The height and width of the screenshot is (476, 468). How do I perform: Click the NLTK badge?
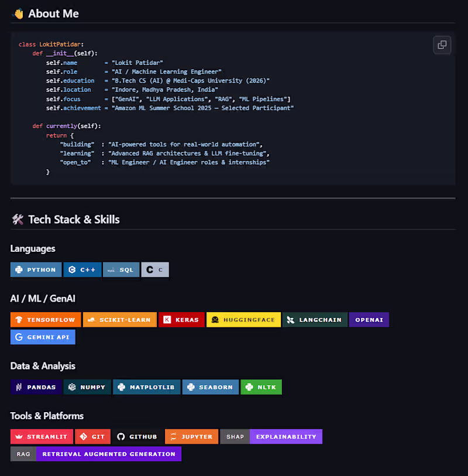261,387
